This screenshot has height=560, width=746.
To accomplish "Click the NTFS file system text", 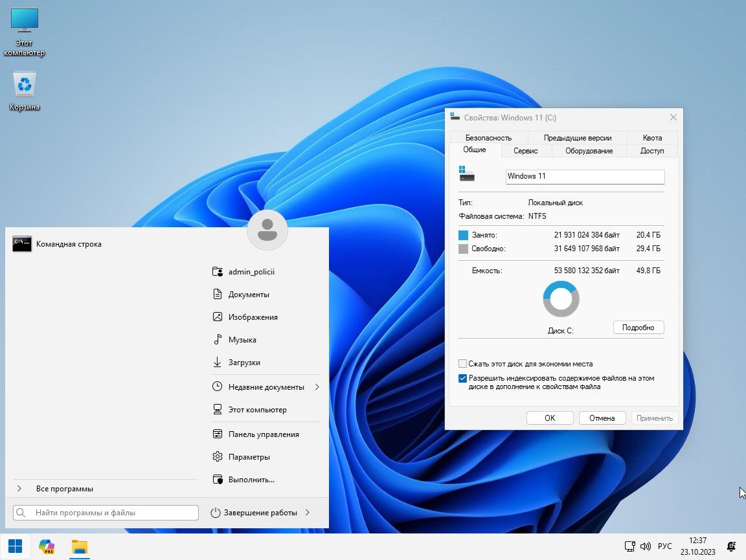I will point(537,216).
